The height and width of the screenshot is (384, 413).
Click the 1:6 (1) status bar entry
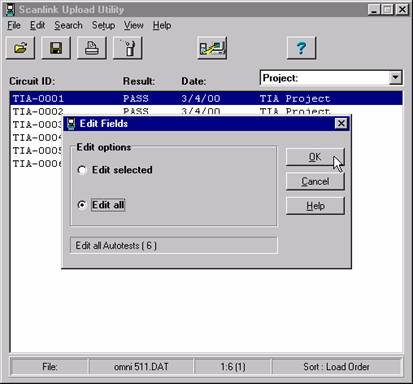233,367
